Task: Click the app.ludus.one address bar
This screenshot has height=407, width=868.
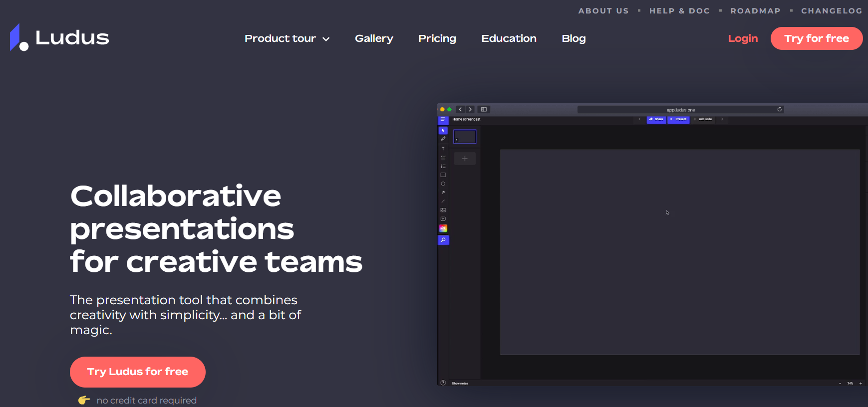Action: click(681, 109)
